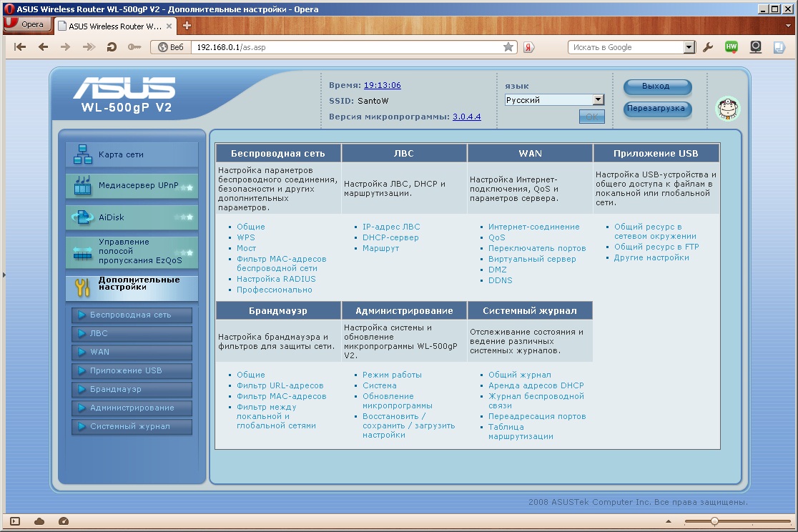Reload the page with the refresh icon
The image size is (798, 532).
(112, 47)
